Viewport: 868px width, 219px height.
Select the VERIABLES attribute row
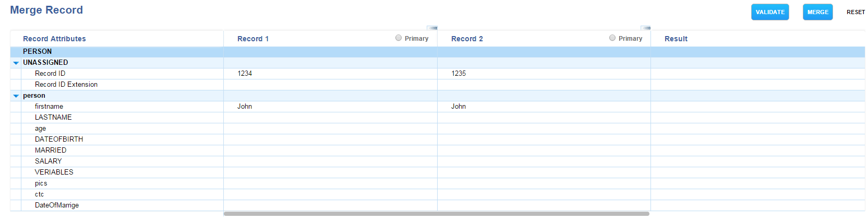(x=438, y=172)
